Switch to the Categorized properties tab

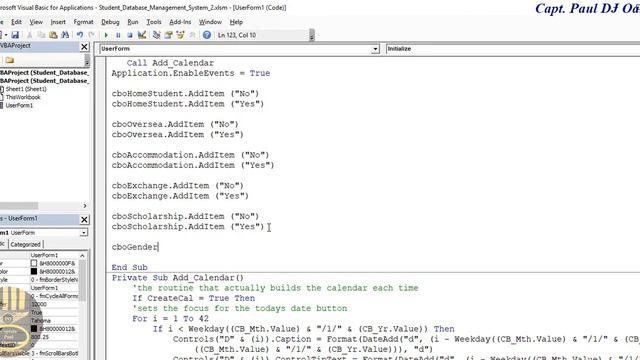coord(25,244)
